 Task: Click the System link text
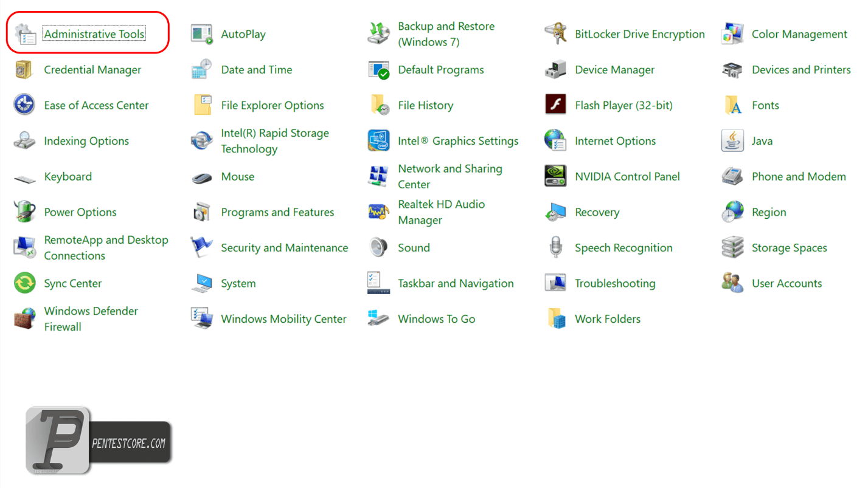pyautogui.click(x=238, y=284)
